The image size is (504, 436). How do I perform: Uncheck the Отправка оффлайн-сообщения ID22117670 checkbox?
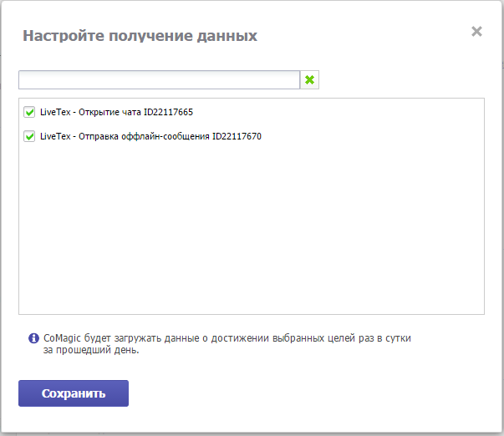(x=29, y=136)
